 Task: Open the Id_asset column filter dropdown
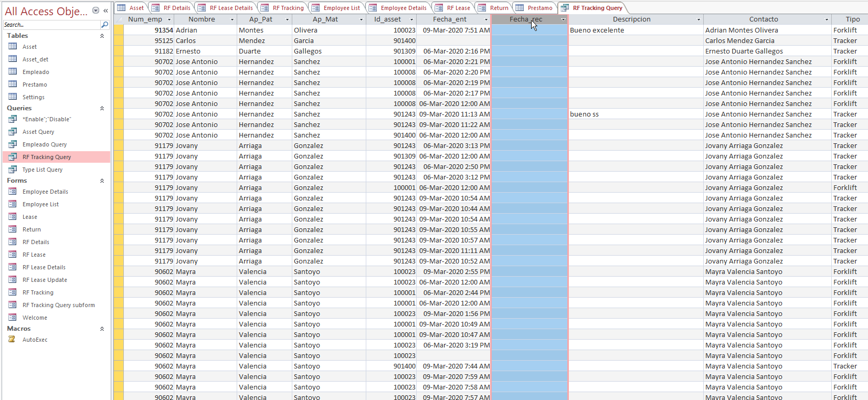tap(411, 19)
